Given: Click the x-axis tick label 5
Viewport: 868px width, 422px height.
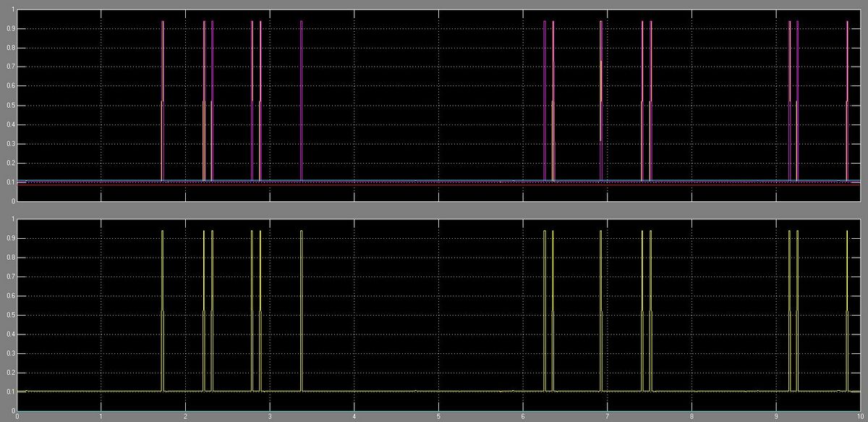Looking at the screenshot, I should click(438, 417).
